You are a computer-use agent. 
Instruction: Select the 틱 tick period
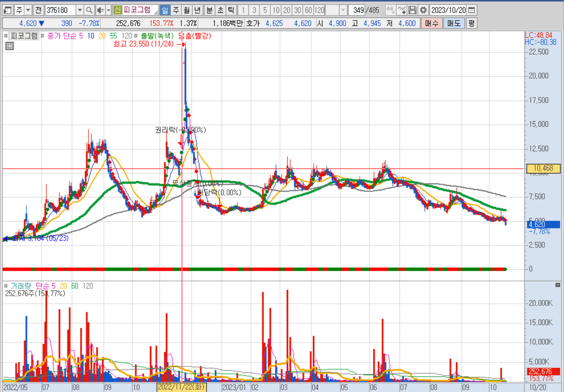(231, 10)
